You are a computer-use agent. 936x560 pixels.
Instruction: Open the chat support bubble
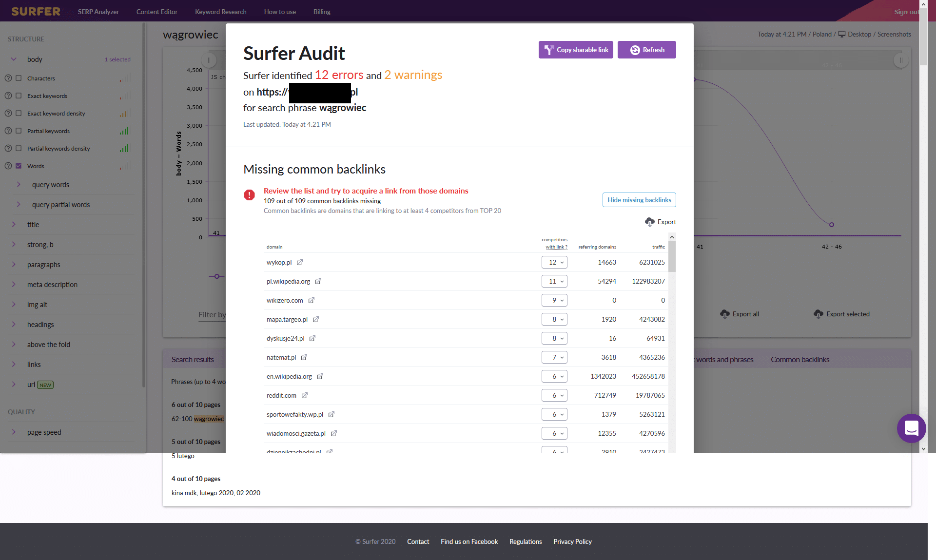pyautogui.click(x=911, y=428)
